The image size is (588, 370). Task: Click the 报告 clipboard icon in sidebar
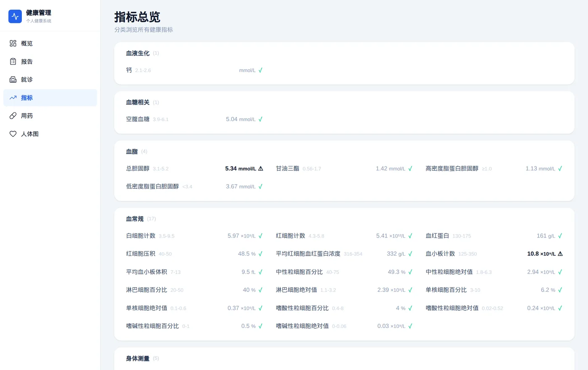(13, 61)
